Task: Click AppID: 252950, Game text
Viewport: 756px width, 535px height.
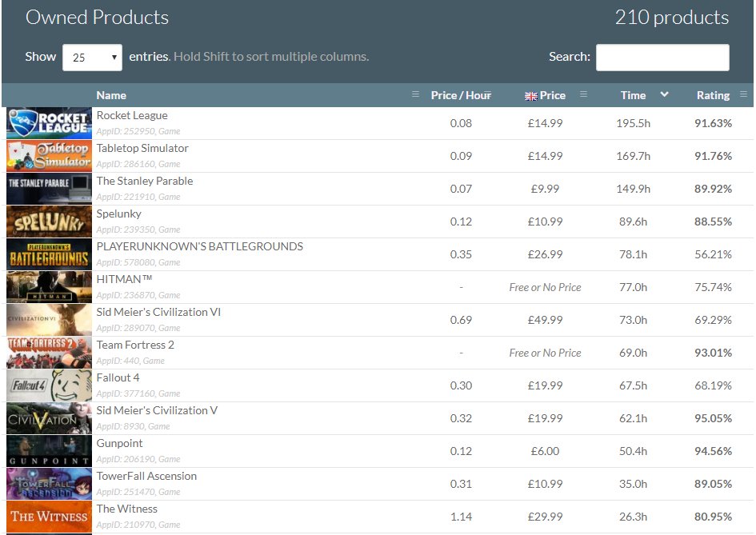Action: click(x=138, y=131)
